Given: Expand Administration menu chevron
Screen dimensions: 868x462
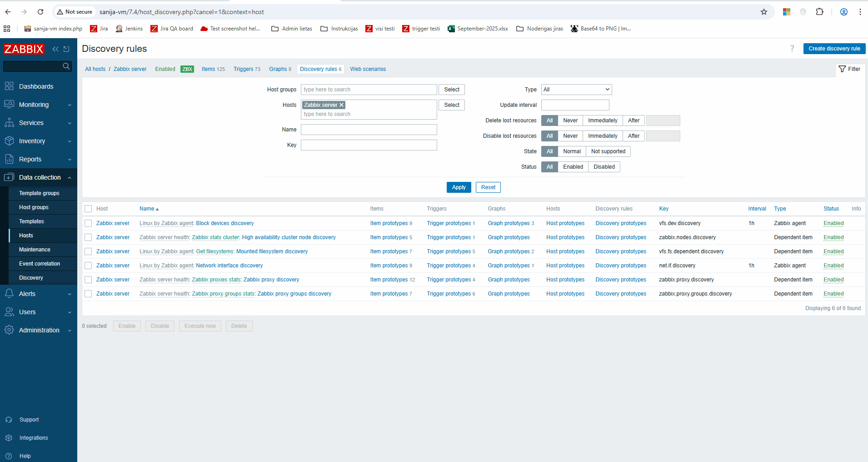Looking at the screenshot, I should point(70,331).
